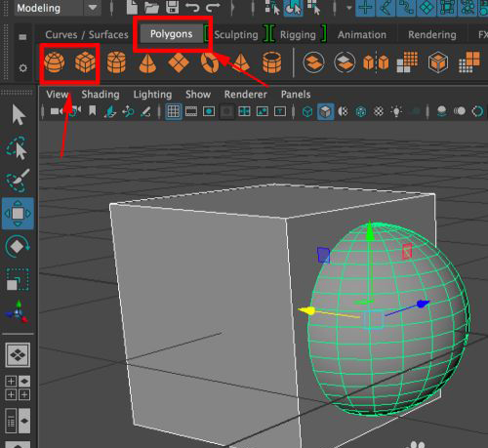Toggle the joints selection mask icon
Screen dimensions: 488x448
(x=386, y=8)
